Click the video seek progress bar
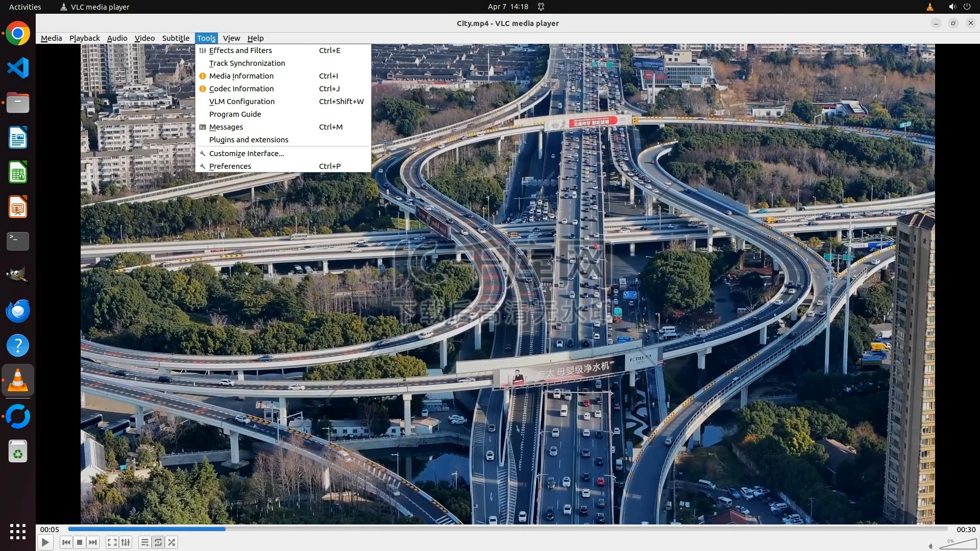Image resolution: width=980 pixels, height=551 pixels. [508, 529]
